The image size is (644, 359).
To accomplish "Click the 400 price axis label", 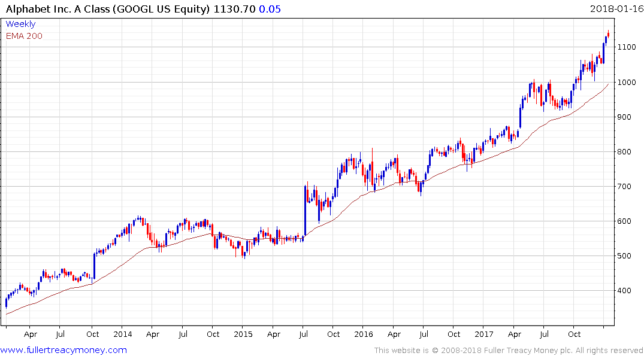I will click(x=624, y=291).
